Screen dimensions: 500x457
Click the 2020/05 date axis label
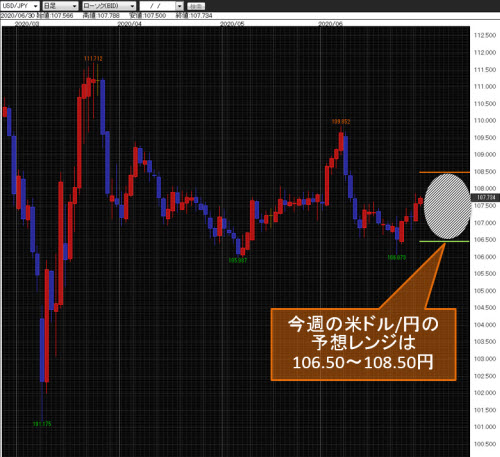point(232,24)
